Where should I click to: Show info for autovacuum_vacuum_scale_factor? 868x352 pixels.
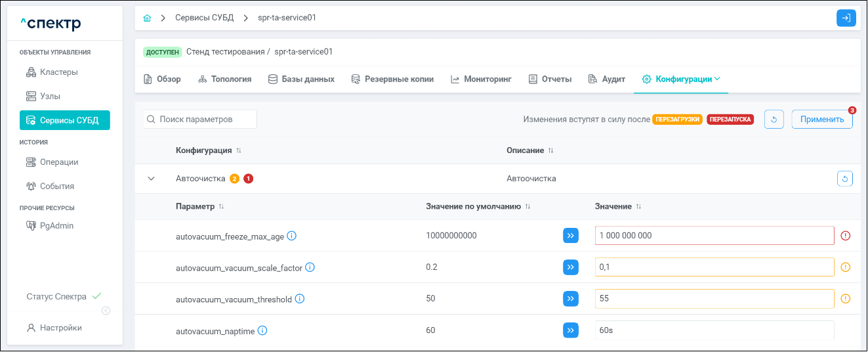coord(310,267)
